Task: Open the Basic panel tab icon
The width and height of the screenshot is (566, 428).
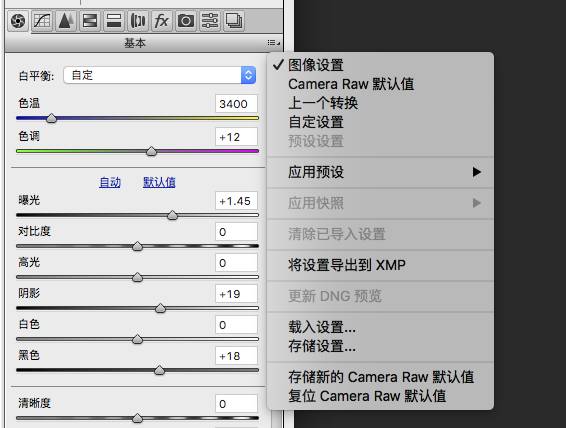Action: tap(18, 21)
